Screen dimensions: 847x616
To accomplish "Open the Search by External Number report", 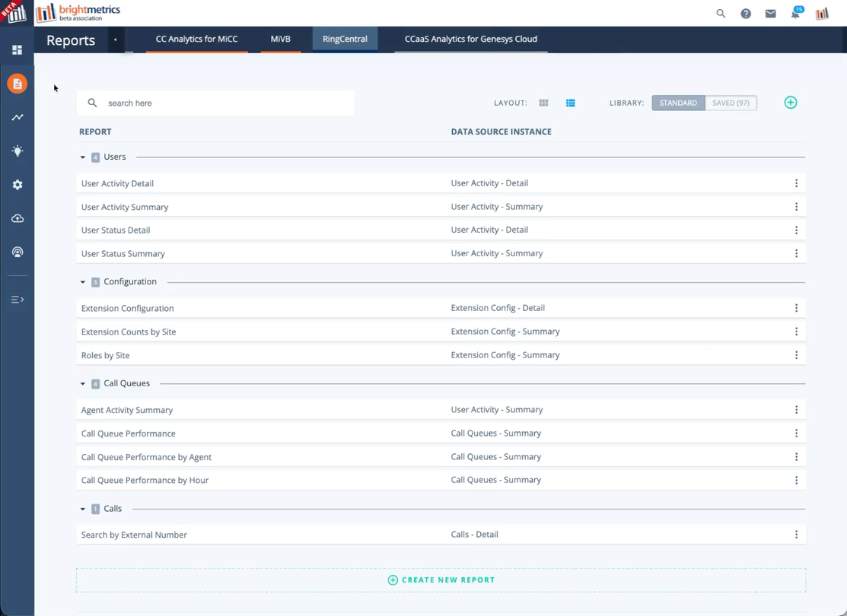I will (134, 535).
